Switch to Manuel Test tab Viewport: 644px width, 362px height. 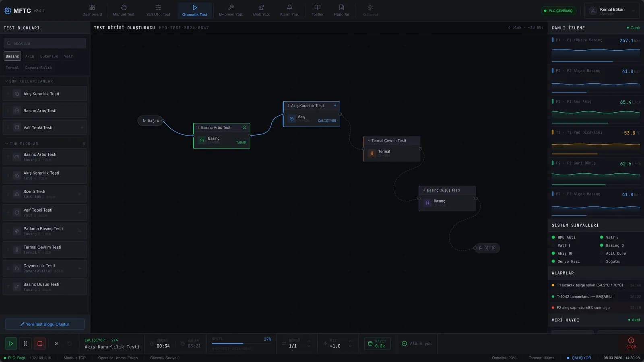(124, 10)
